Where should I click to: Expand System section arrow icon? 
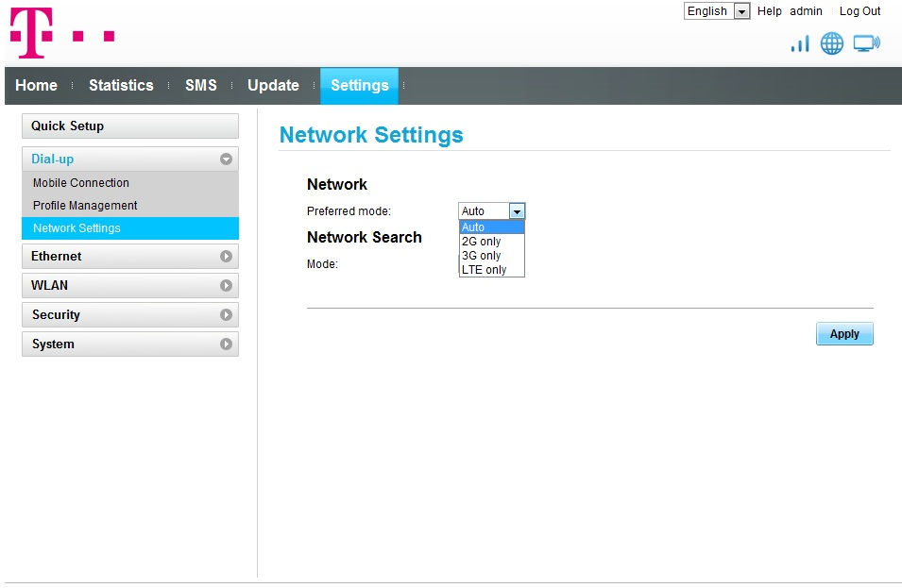point(226,344)
